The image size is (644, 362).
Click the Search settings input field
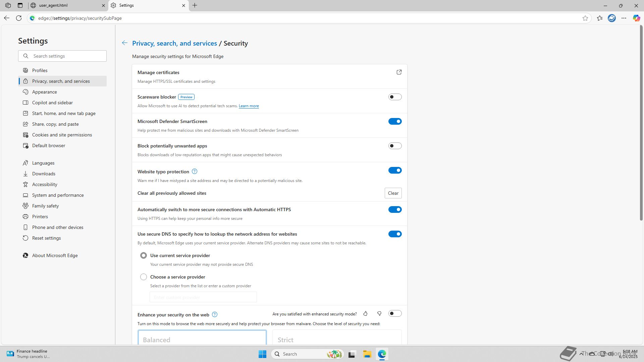[x=67, y=56]
